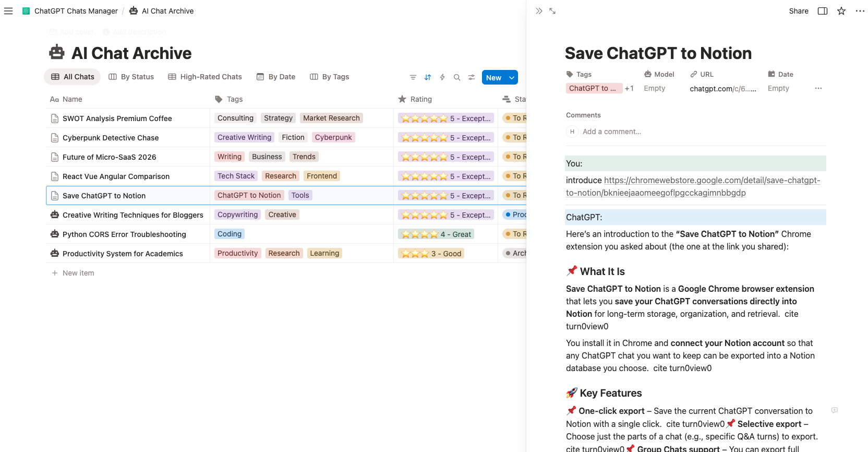Click the filter icon in database toolbar
This screenshot has width=868, height=452.
[x=413, y=77]
